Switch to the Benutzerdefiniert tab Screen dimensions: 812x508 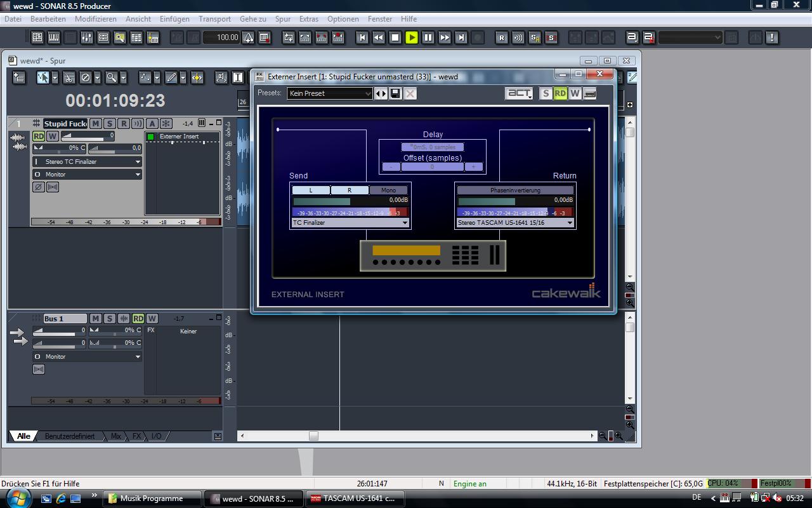tap(70, 436)
